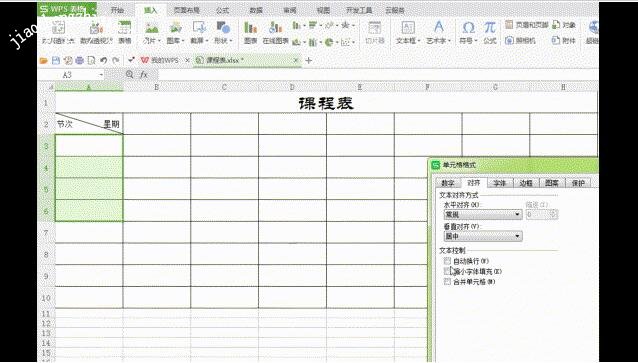The image size is (638, 363).
Task: Switch to the 页面布局 ribbon tab
Action: [187, 11]
